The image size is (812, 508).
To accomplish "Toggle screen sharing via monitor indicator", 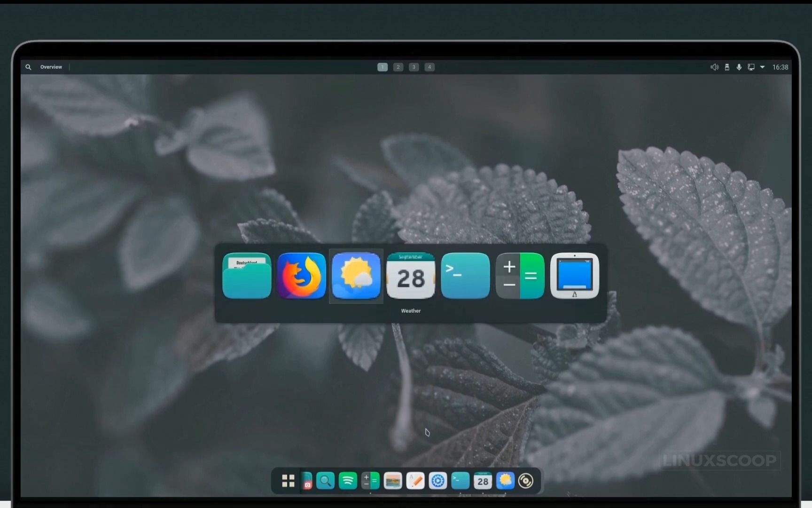I will 751,67.
